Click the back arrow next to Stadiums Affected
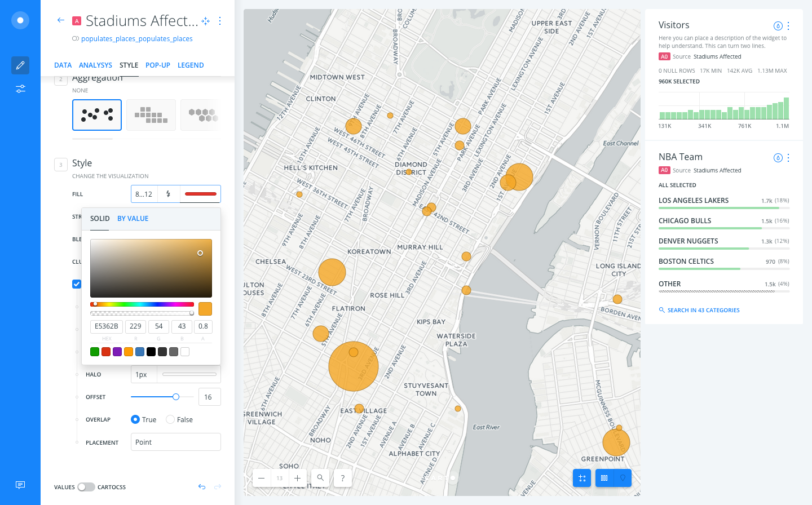 point(60,20)
